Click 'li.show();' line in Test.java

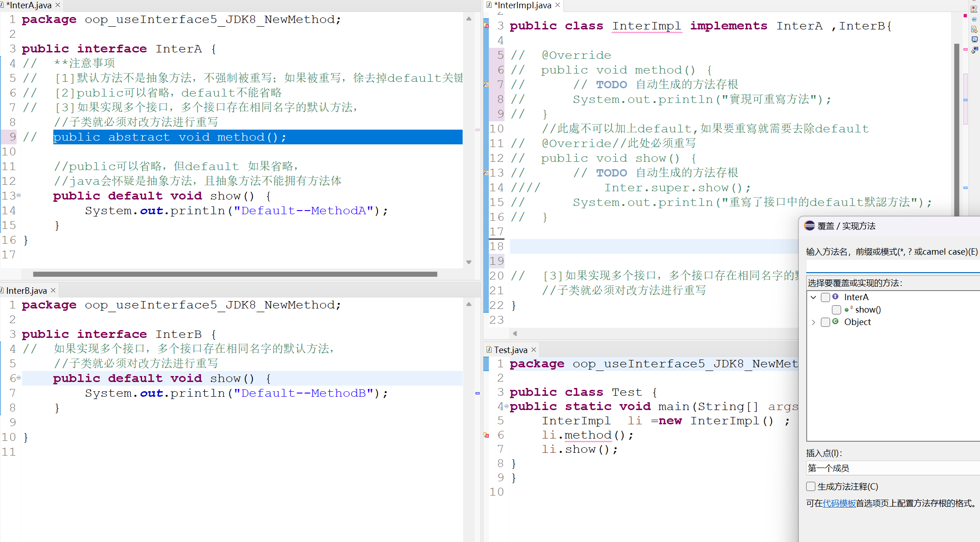pos(579,449)
